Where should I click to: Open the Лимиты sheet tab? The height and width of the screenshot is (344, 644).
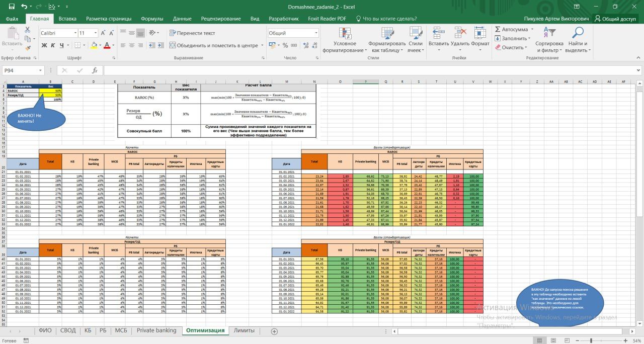click(244, 330)
